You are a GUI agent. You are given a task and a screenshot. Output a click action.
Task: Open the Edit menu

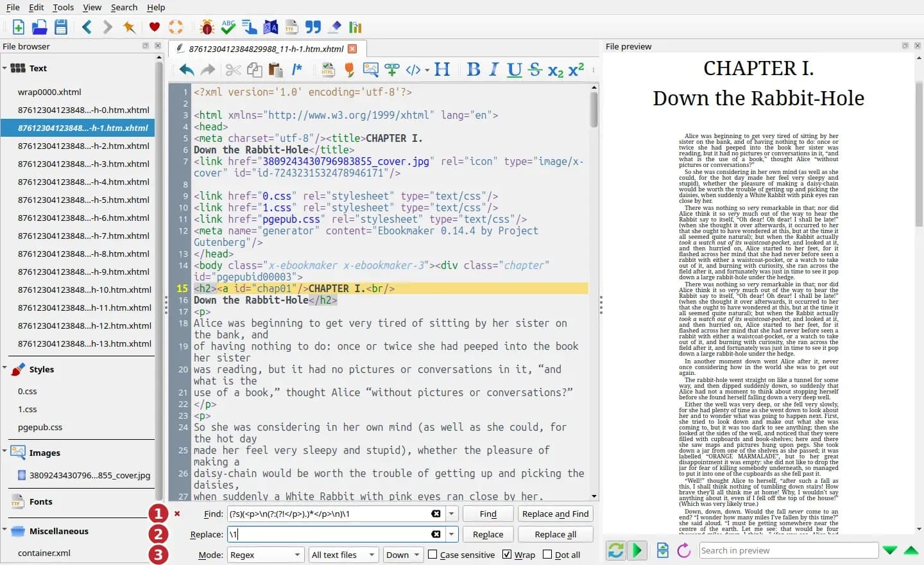click(37, 7)
